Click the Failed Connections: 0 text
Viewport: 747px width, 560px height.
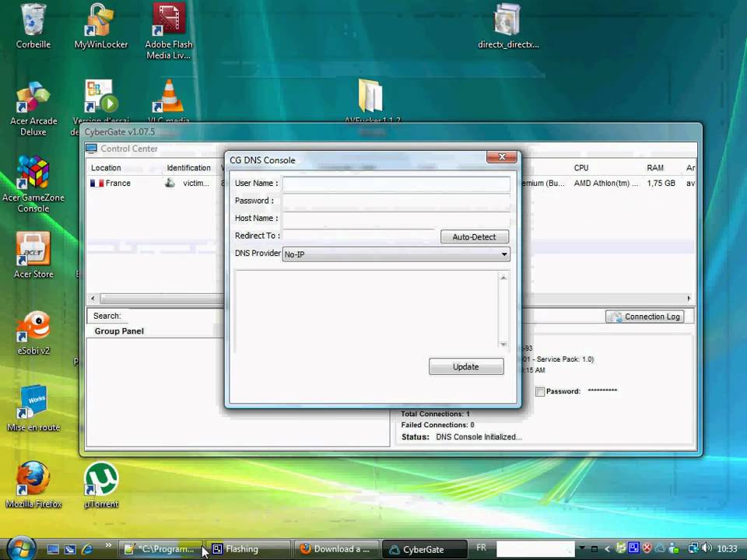point(437,425)
